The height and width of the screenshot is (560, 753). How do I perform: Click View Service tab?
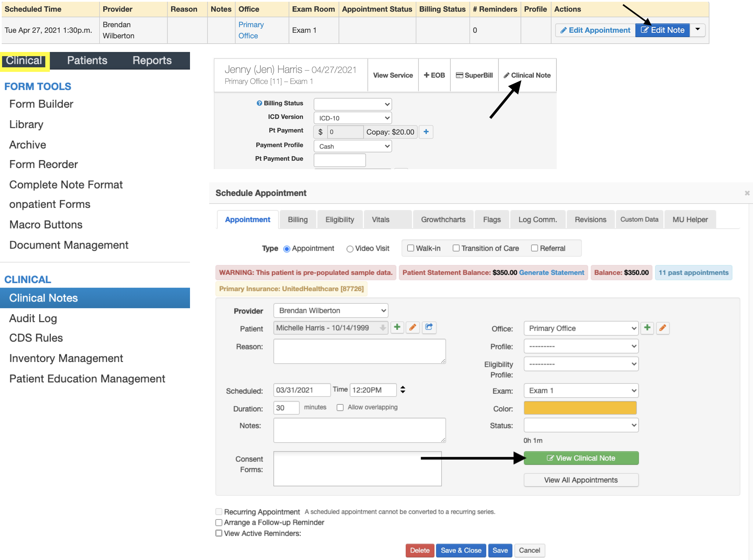393,75
